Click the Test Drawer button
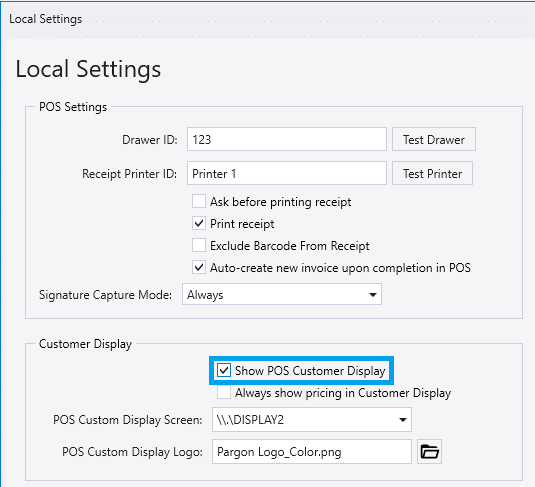The image size is (535, 487). point(434,139)
